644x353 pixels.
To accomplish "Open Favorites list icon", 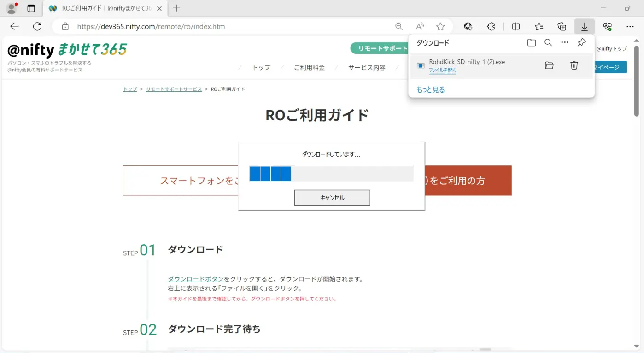I will [x=539, y=26].
